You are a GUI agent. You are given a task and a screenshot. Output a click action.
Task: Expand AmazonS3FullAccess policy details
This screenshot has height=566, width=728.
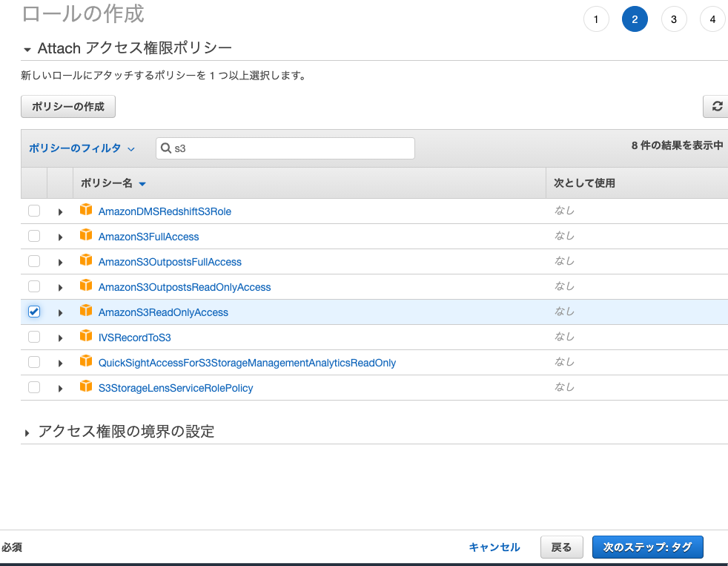[x=60, y=237]
